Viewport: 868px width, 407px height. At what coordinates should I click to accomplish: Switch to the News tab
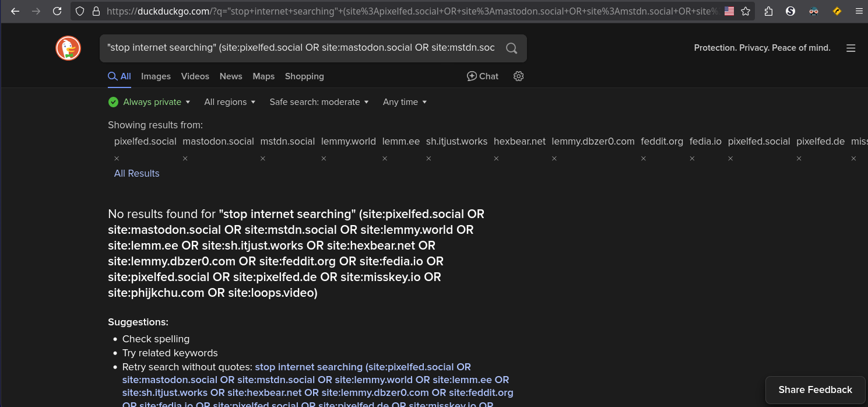coord(231,76)
